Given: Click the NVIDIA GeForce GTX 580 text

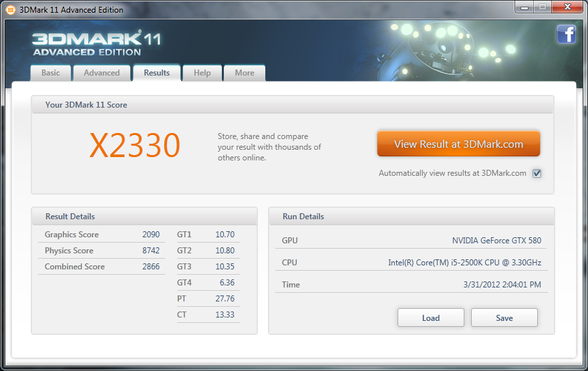Looking at the screenshot, I should click(496, 241).
